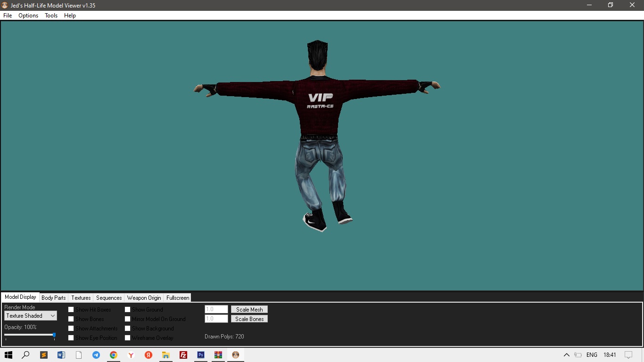Launch Sublime Text from taskbar

click(x=44, y=355)
